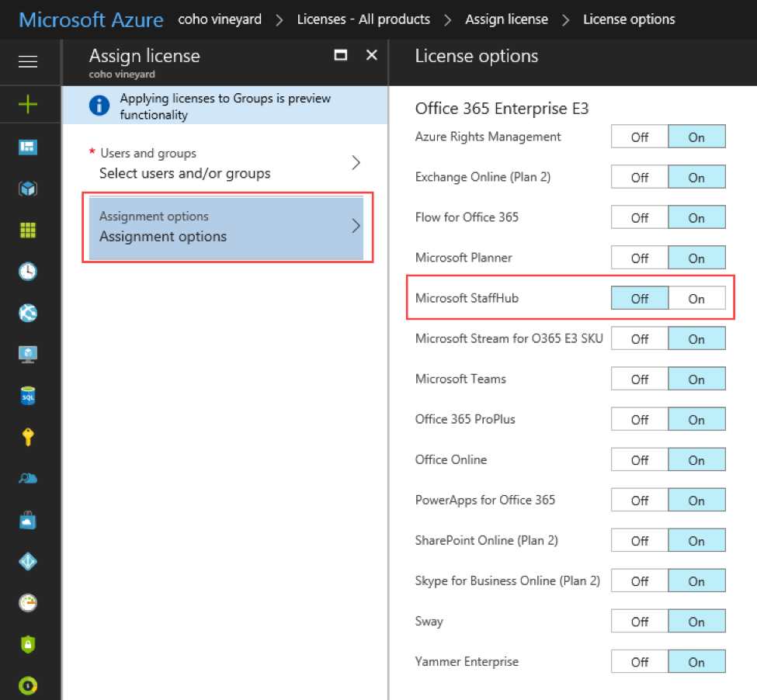The height and width of the screenshot is (700, 757).
Task: Click the info icon in preview banner
Action: tap(99, 106)
